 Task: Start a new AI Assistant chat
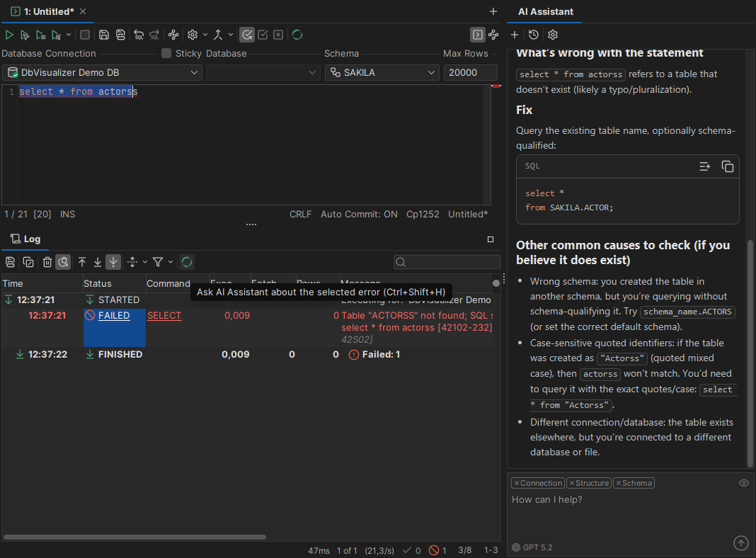[515, 34]
